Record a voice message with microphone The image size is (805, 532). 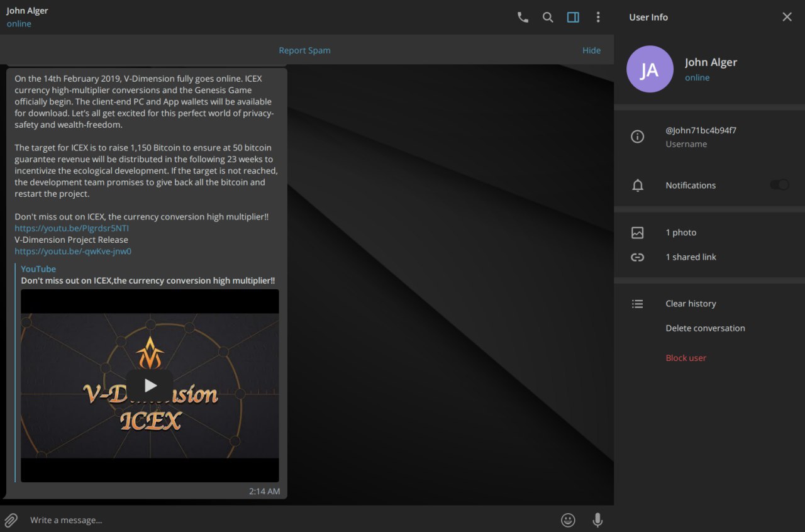597,520
